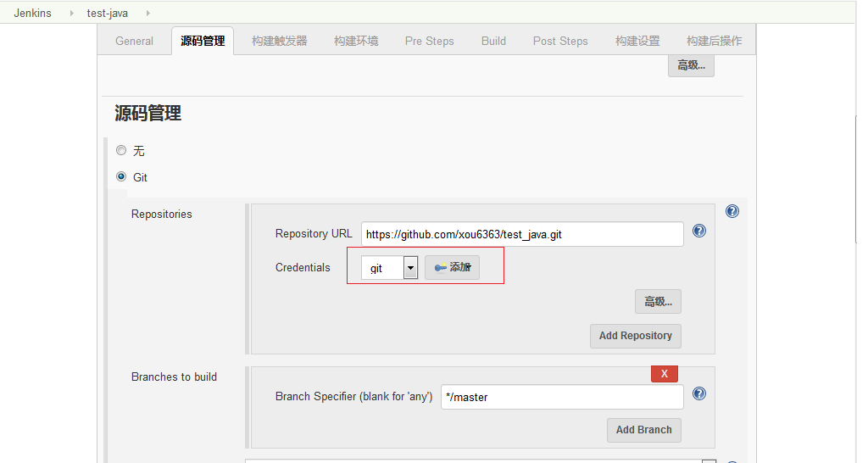
Task: Click the top 高级... button
Action: click(x=691, y=65)
